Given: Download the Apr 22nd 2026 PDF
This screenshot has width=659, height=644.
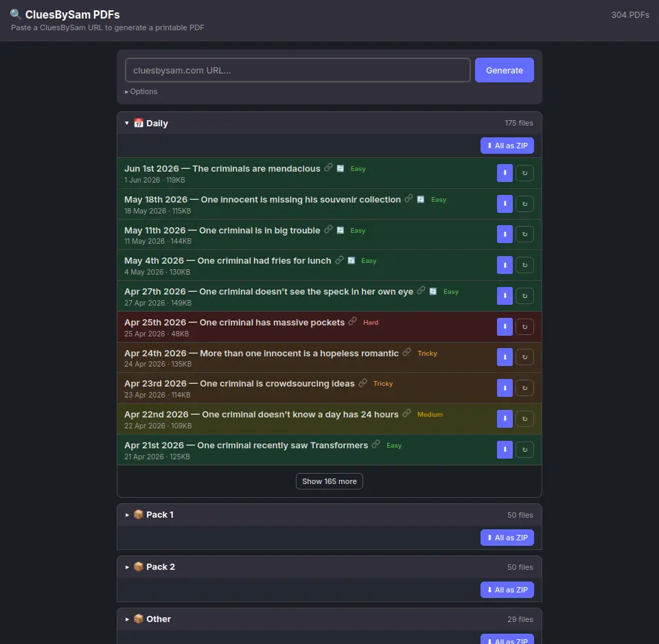Looking at the screenshot, I should pos(505,419).
